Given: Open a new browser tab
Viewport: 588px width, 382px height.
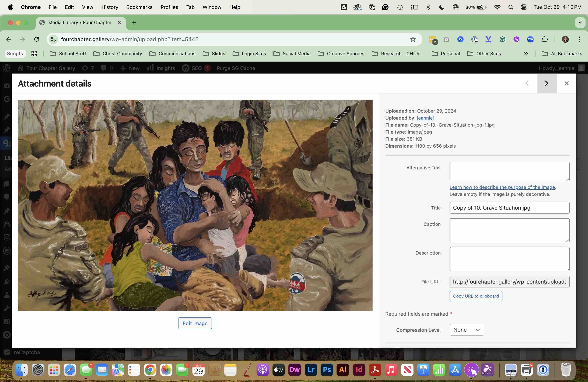Looking at the screenshot, I should click(x=134, y=23).
